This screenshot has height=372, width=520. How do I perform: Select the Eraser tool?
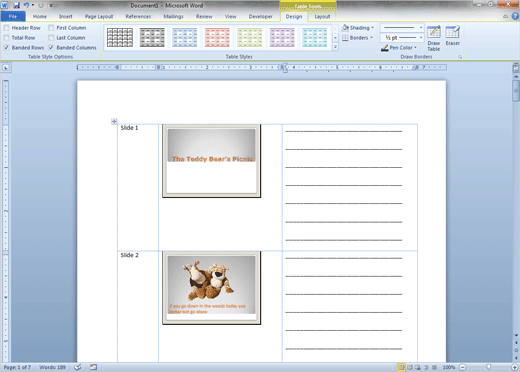click(452, 35)
